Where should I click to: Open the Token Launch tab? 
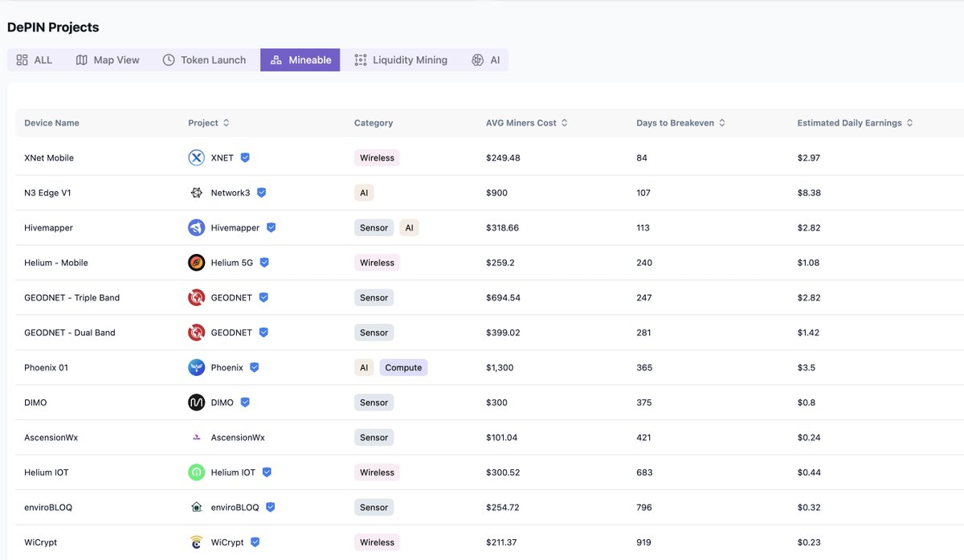pos(204,60)
